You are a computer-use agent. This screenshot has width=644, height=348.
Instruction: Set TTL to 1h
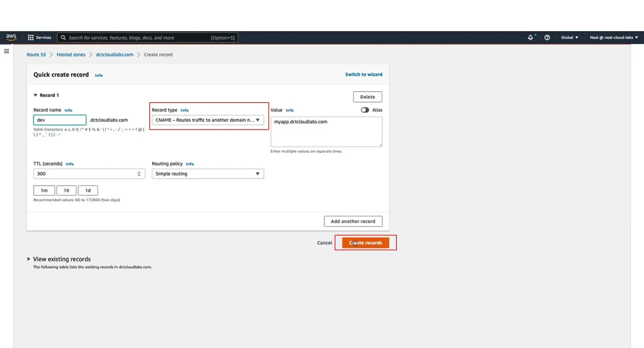pos(66,190)
